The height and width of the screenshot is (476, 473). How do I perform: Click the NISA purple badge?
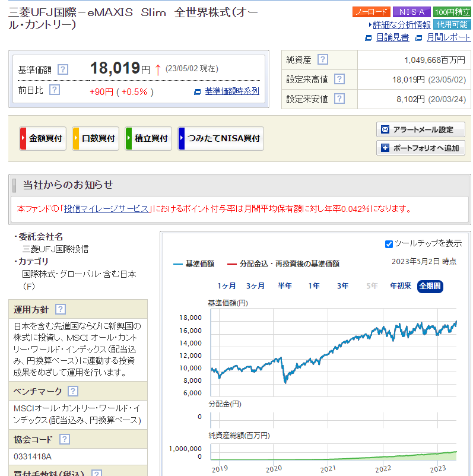pos(411,12)
